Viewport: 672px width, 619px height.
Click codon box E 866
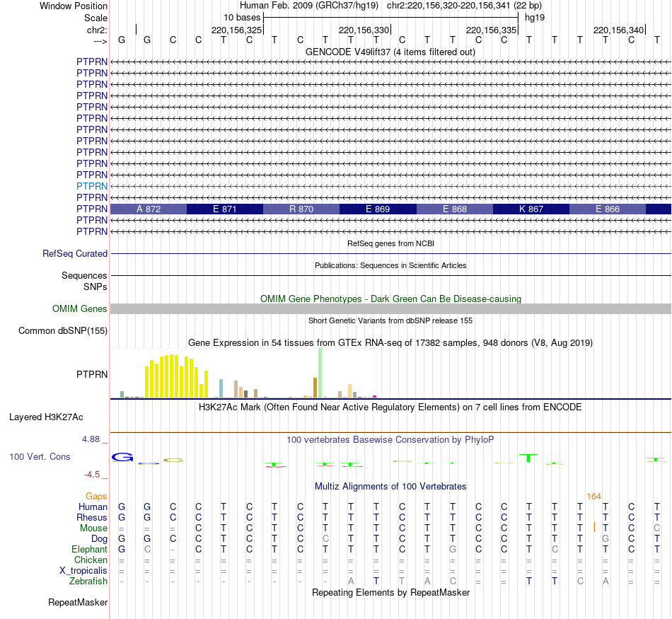click(x=608, y=209)
